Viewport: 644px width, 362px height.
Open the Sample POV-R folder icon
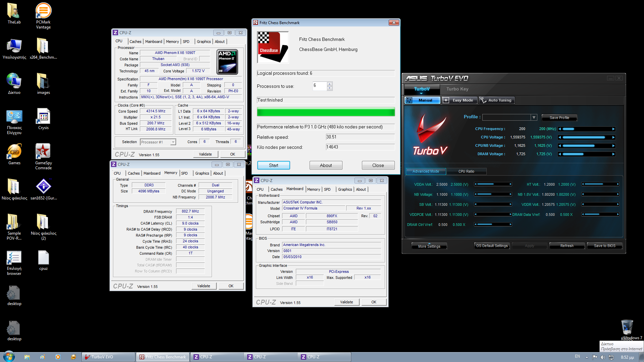pos(14,227)
